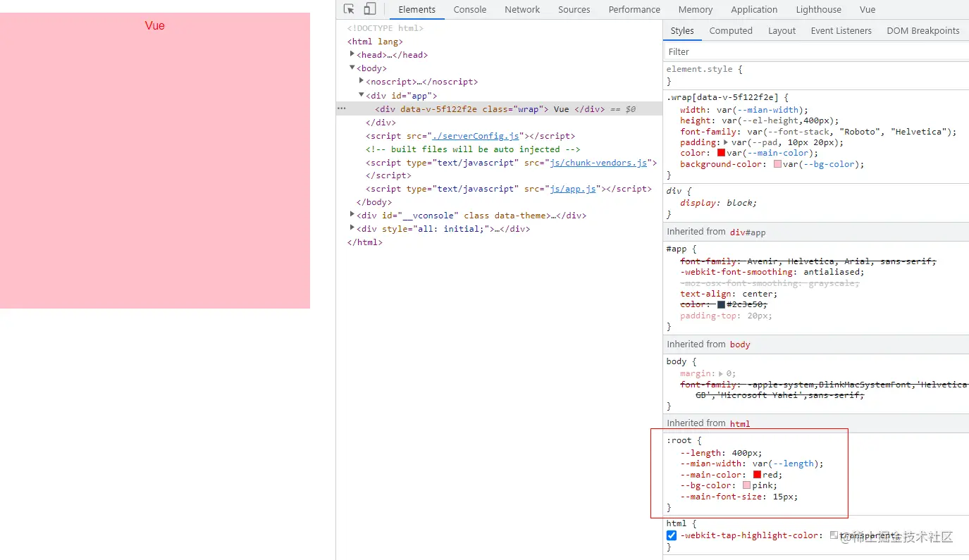Screen dimensions: 969x560
Task: Focus the styles Filter input field
Action: tap(816, 52)
